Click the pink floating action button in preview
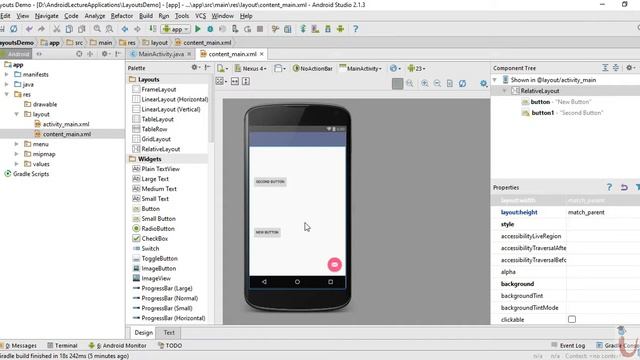640x360 pixels. 335,264
